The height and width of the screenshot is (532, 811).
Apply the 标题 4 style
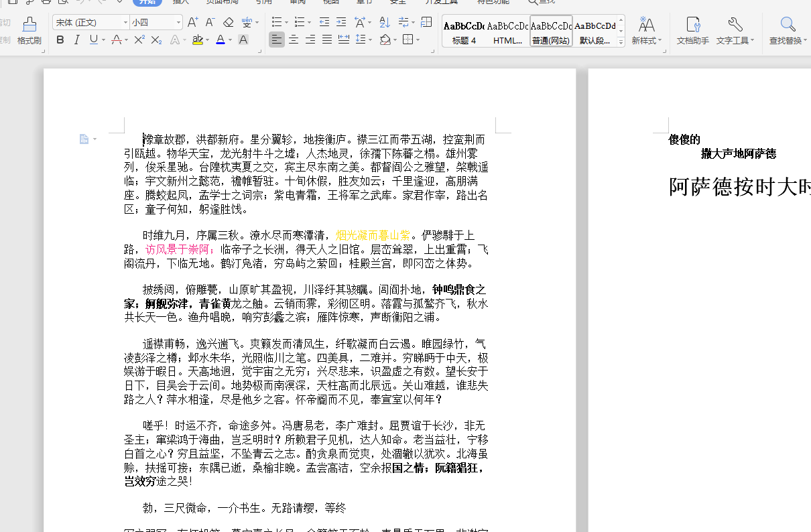tap(464, 31)
